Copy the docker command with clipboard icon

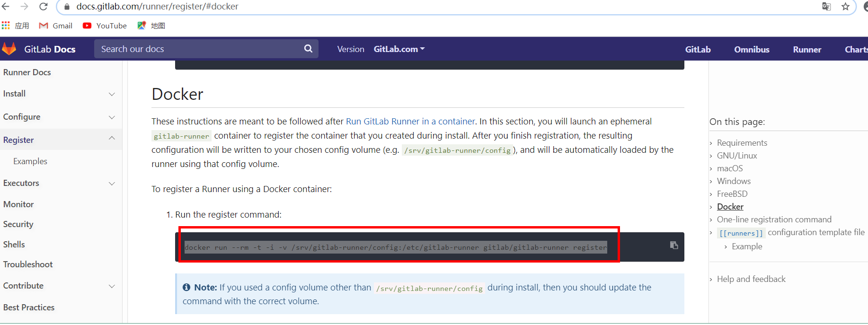[x=674, y=245]
